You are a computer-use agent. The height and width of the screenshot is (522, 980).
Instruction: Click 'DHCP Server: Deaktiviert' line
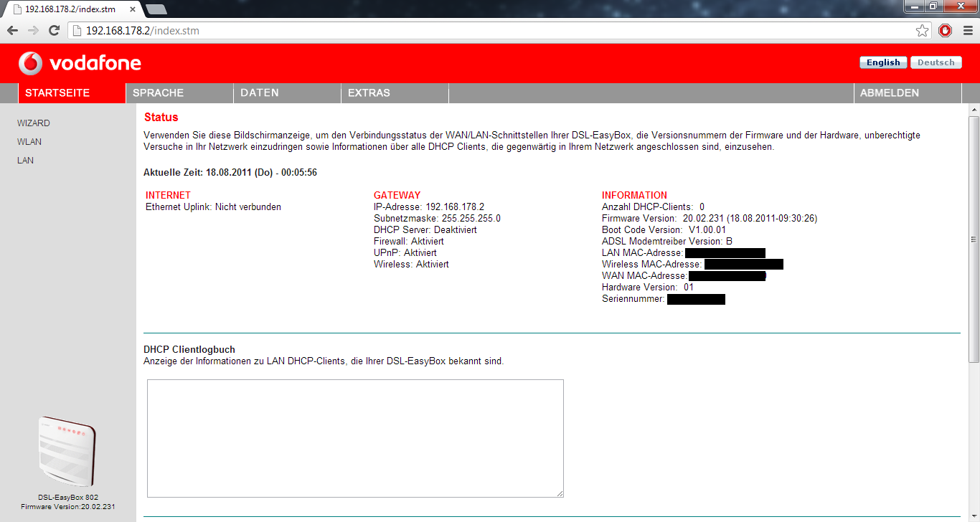[425, 230]
